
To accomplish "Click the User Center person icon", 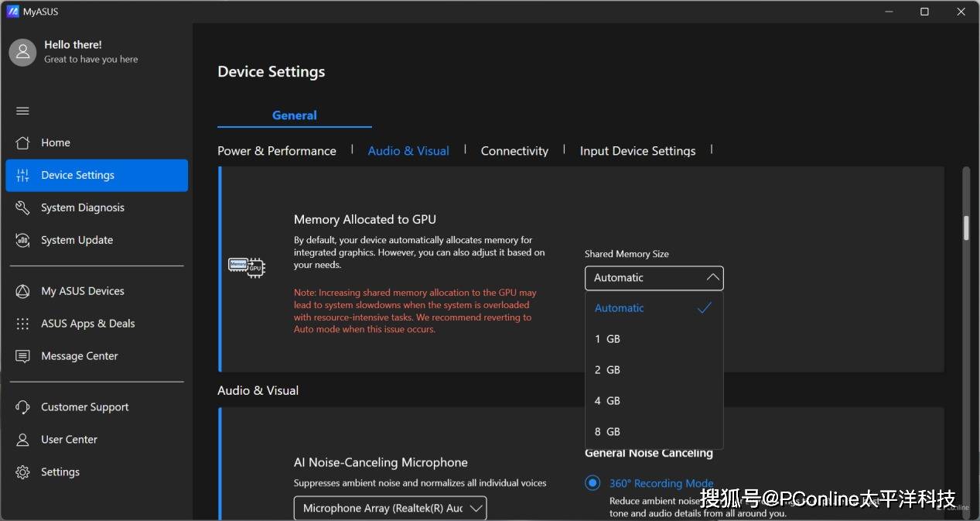I will pyautogui.click(x=22, y=440).
